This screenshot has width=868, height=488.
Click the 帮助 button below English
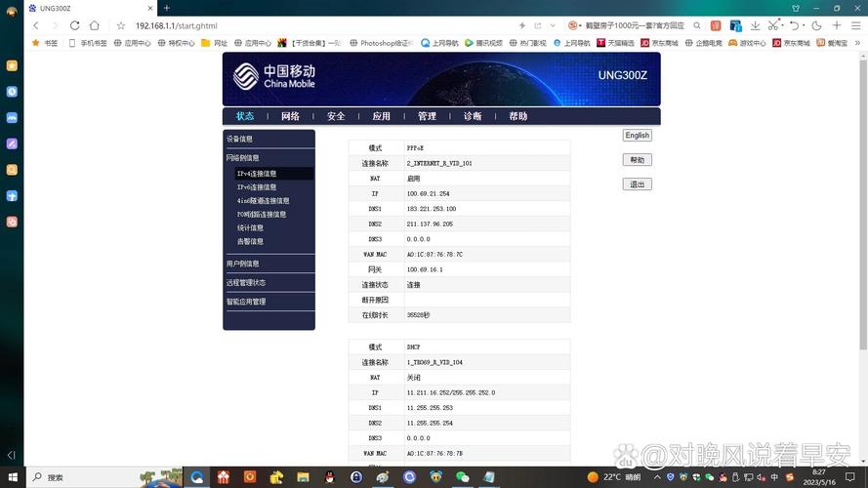tap(638, 160)
